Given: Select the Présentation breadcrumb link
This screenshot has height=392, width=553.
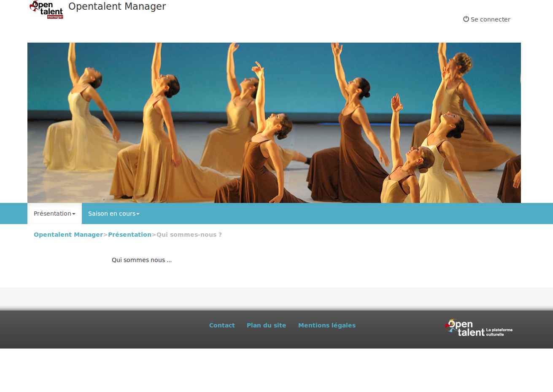Looking at the screenshot, I should point(129,235).
